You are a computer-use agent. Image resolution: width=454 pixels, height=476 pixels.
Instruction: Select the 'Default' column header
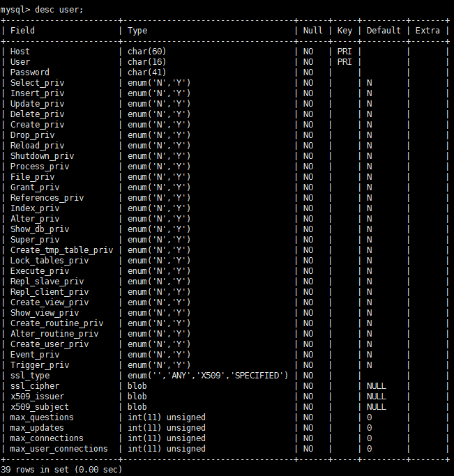384,31
